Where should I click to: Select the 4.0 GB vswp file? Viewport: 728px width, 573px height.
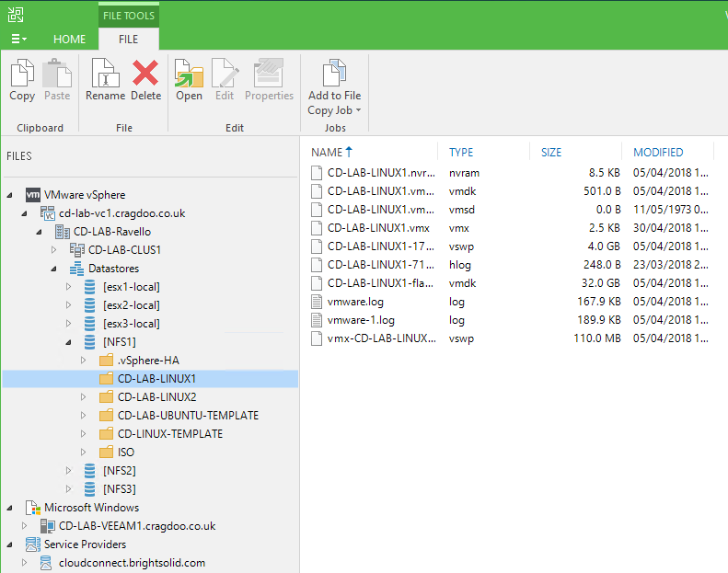click(x=510, y=246)
